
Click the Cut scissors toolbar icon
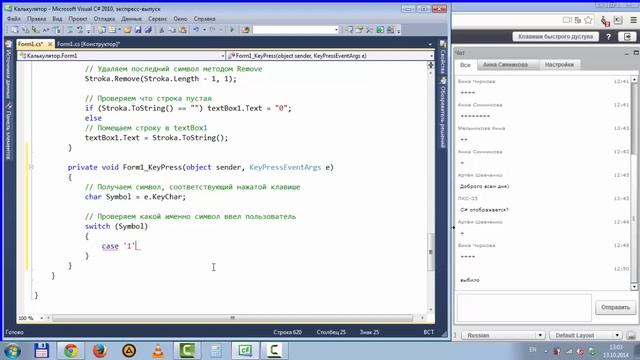click(162, 30)
